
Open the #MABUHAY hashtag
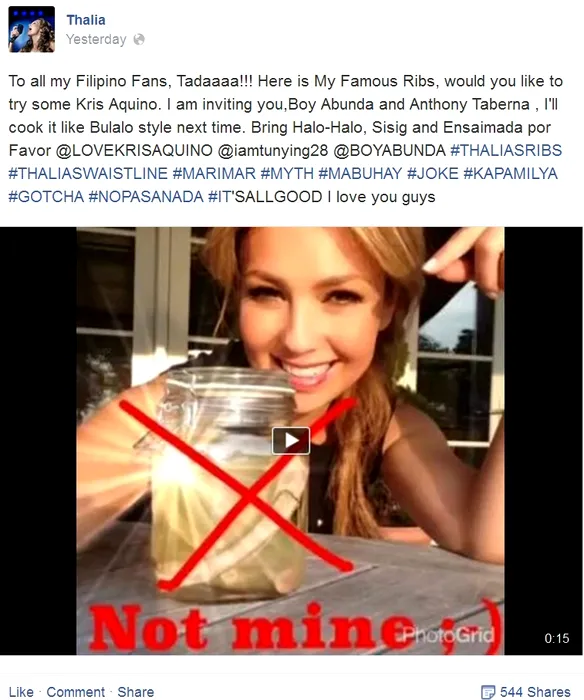[360, 174]
